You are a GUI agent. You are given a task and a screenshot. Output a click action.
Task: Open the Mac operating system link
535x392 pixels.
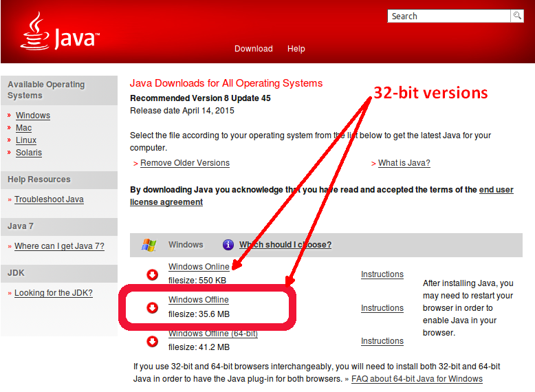(23, 128)
